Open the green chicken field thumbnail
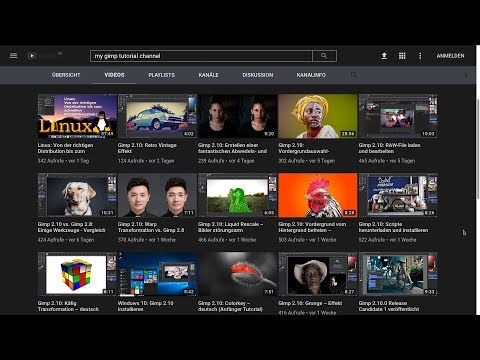Image resolution: width=480 pixels, height=360 pixels. click(238, 195)
